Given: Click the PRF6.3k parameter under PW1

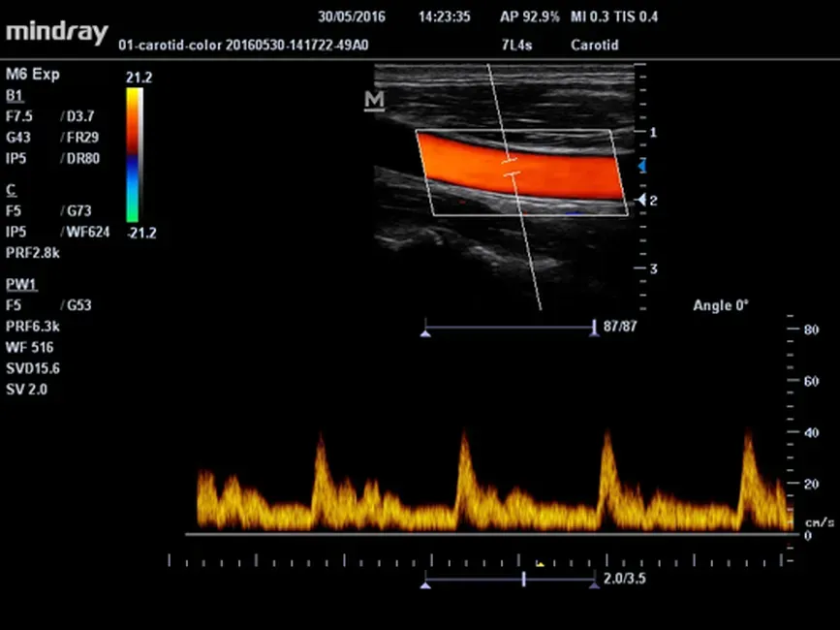Looking at the screenshot, I should (x=31, y=326).
